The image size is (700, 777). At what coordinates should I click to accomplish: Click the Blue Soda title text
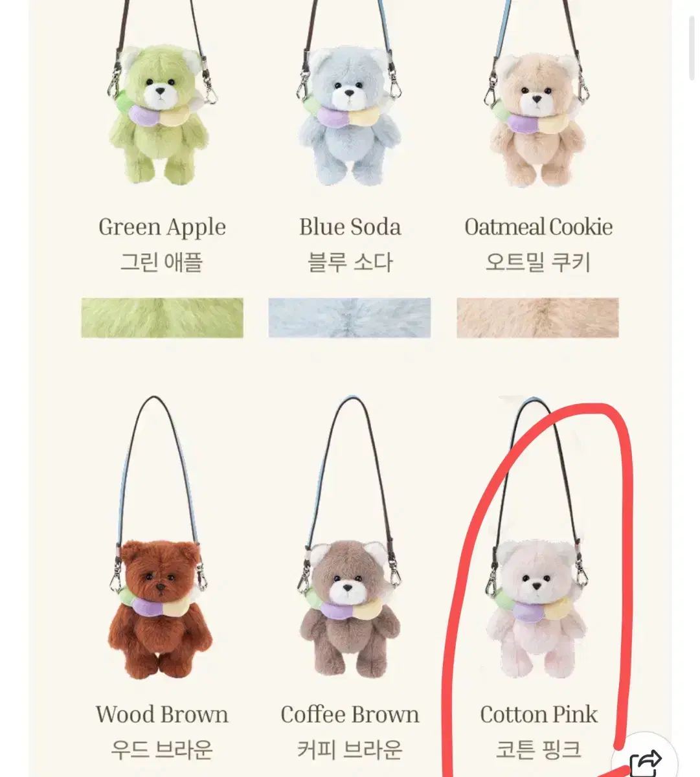coord(350,227)
